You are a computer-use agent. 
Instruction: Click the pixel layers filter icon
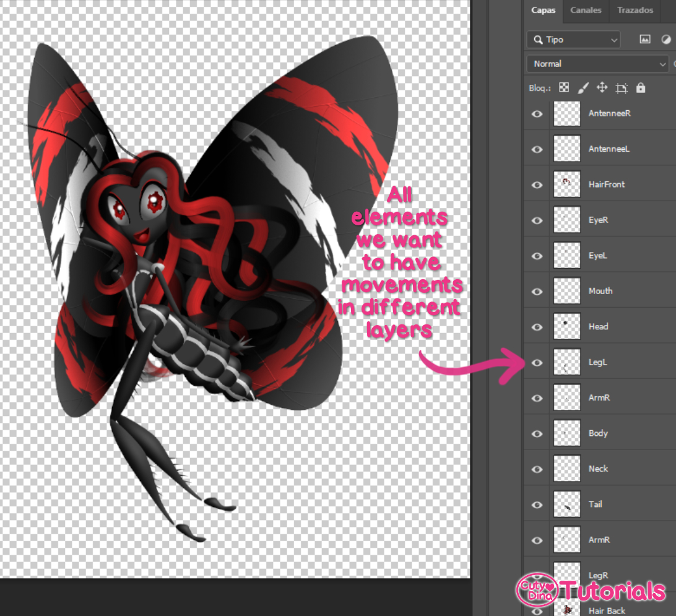pos(644,39)
